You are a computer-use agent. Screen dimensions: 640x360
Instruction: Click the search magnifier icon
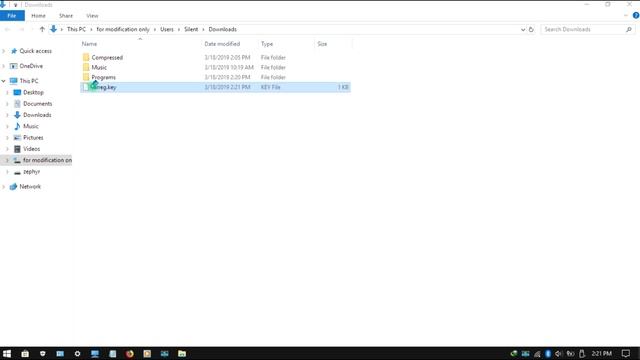pos(629,29)
